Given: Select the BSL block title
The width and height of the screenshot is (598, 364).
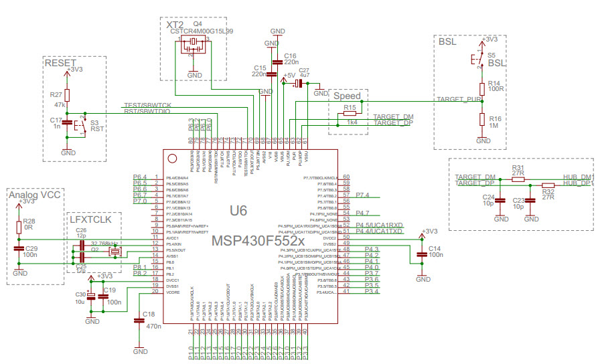Looking at the screenshot, I should (x=447, y=41).
